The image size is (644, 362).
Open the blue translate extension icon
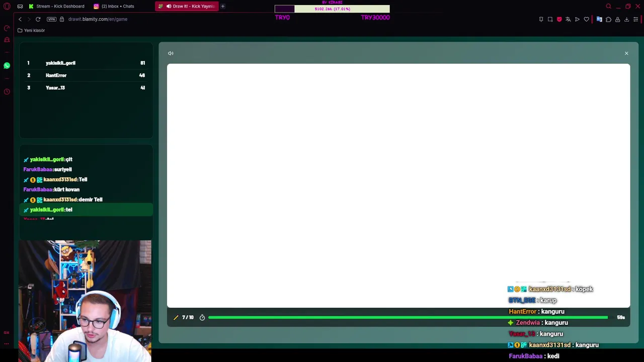point(599,19)
